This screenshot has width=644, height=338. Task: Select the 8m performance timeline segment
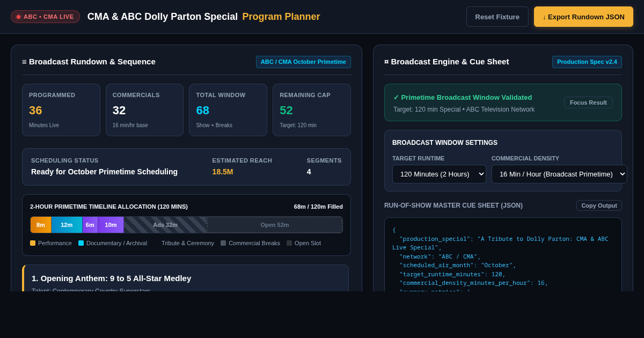[x=41, y=225]
